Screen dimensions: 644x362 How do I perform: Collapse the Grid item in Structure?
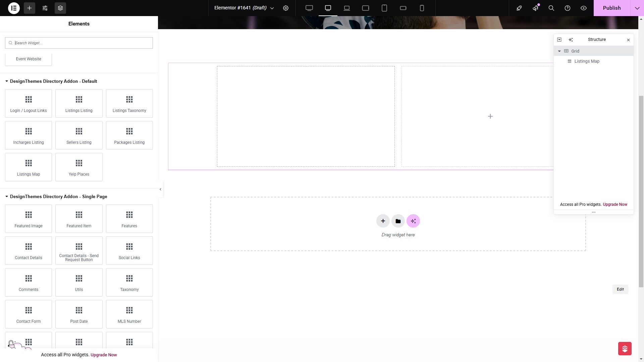coord(559,51)
